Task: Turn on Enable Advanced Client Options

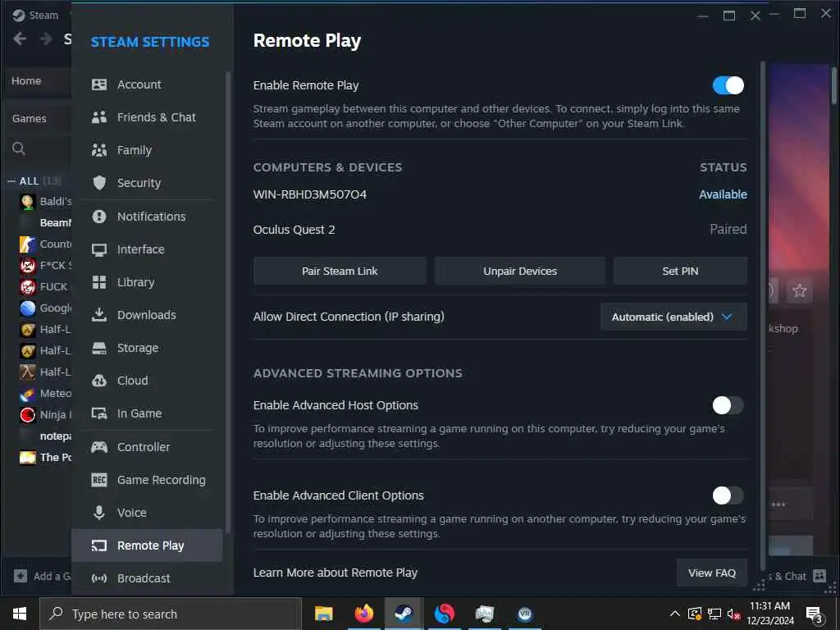Action: pyautogui.click(x=728, y=495)
